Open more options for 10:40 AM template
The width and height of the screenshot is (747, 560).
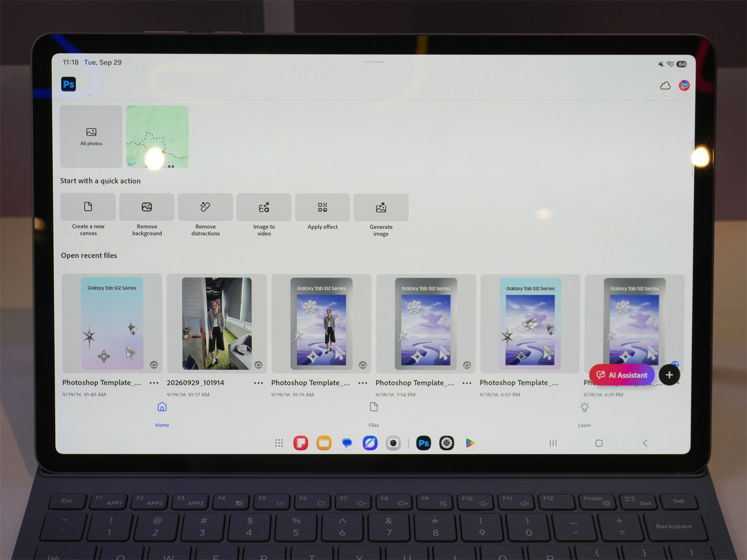tap(154, 383)
